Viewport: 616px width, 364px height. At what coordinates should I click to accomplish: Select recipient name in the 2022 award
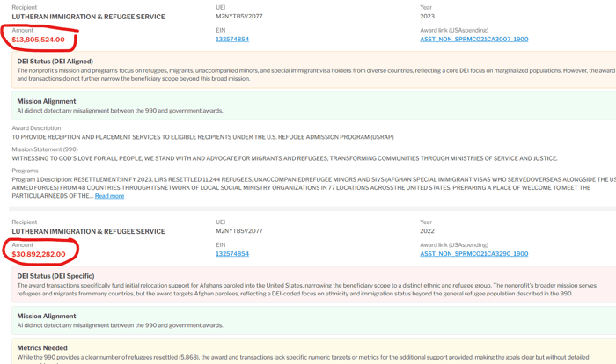click(88, 231)
